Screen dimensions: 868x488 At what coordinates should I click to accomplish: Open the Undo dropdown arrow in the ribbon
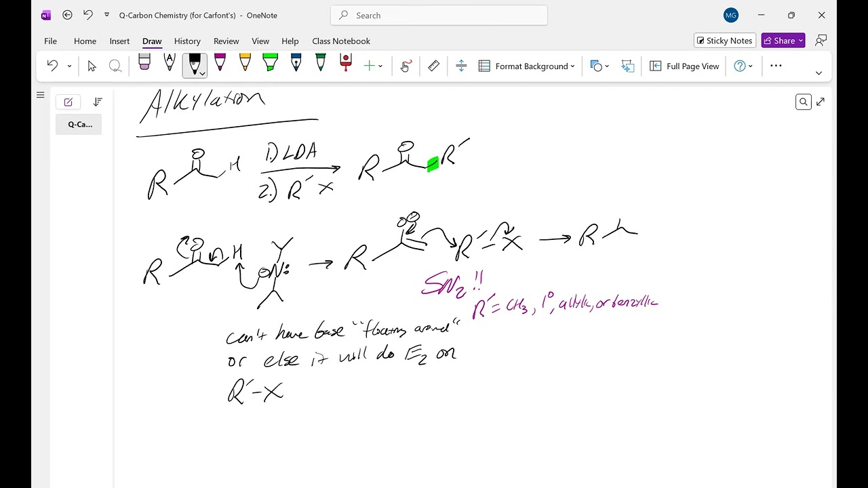pyautogui.click(x=69, y=66)
